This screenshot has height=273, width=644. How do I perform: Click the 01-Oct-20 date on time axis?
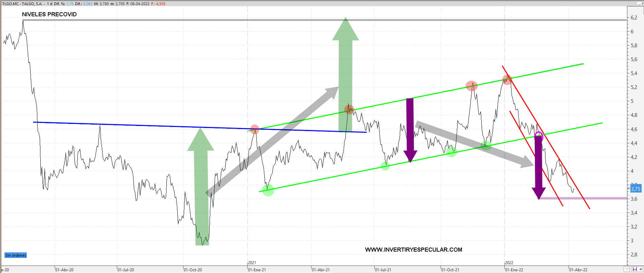click(193, 270)
